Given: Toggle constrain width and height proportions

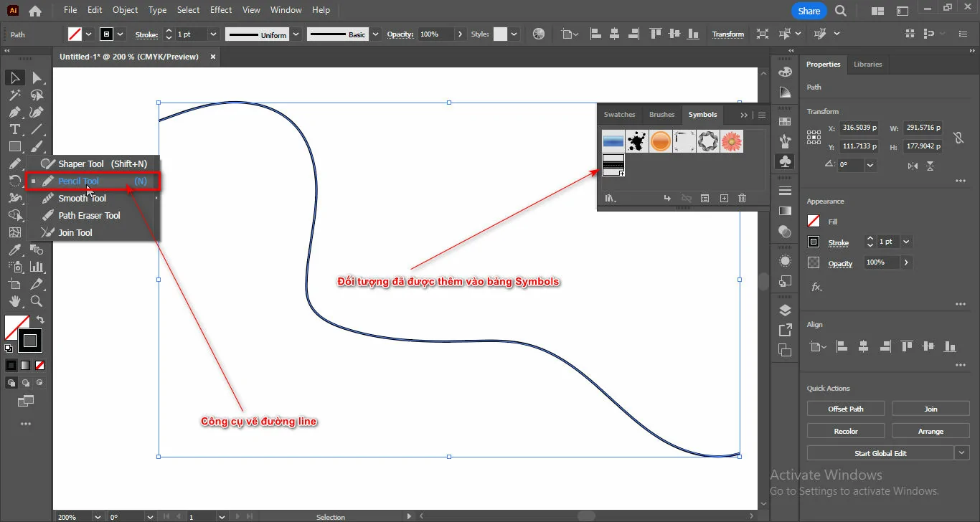Looking at the screenshot, I should point(958,138).
